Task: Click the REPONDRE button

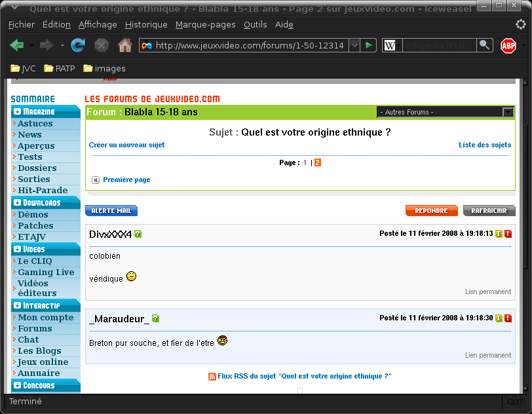Action: [x=432, y=211]
